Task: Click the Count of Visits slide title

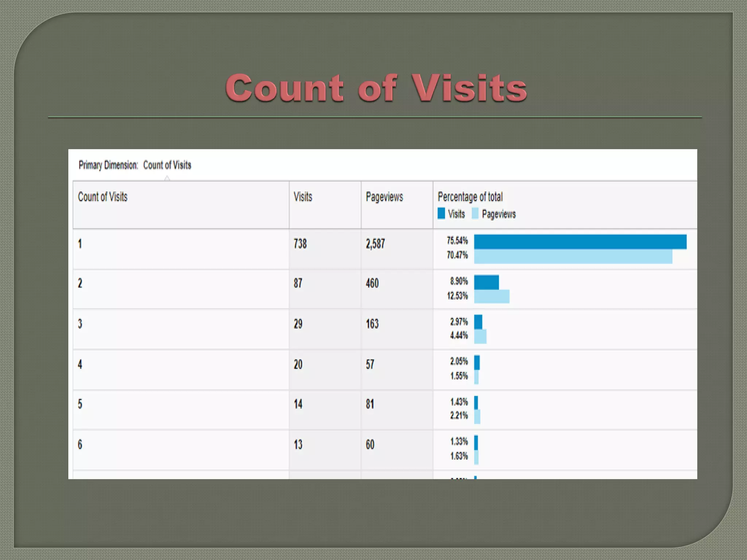Action: 376,88
